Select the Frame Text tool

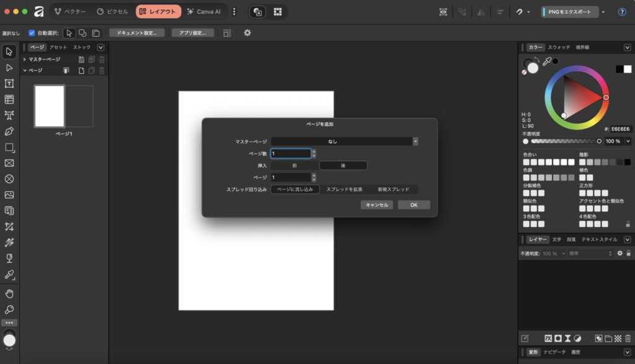pos(9,84)
